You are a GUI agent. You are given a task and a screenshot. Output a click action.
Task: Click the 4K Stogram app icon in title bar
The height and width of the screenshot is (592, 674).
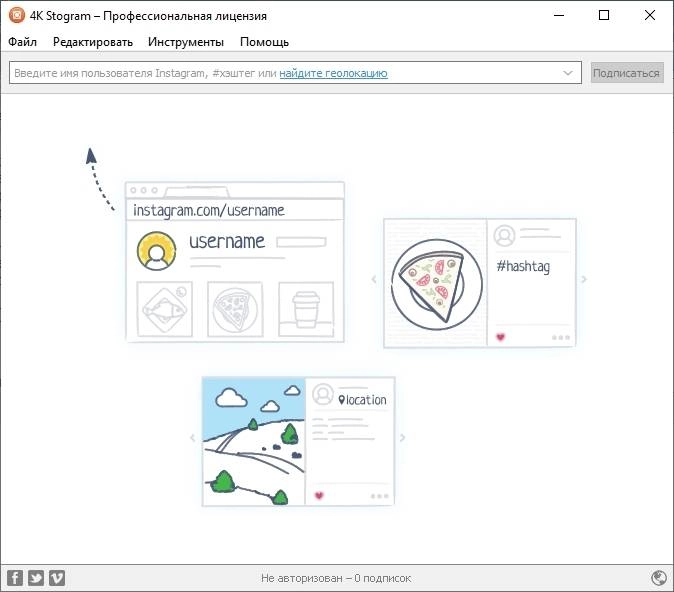[17, 15]
